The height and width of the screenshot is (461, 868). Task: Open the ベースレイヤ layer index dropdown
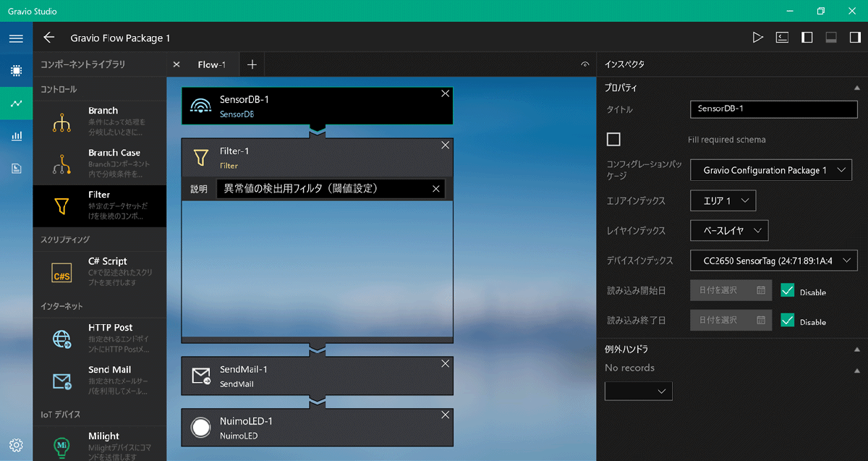pyautogui.click(x=729, y=231)
